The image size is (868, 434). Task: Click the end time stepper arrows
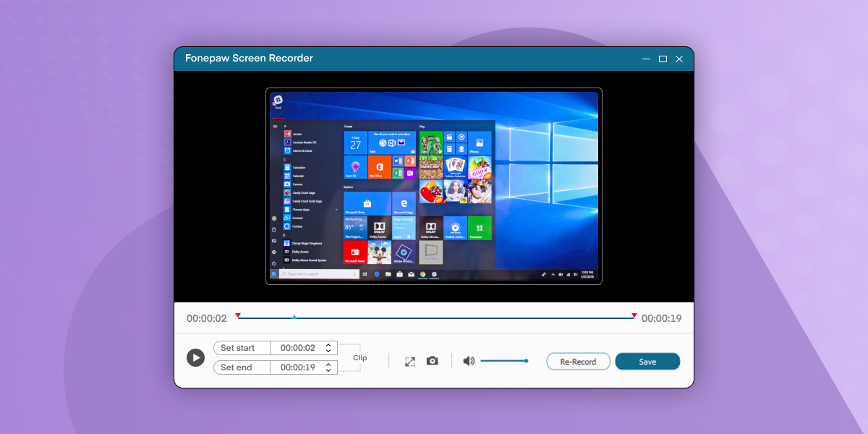pyautogui.click(x=328, y=367)
